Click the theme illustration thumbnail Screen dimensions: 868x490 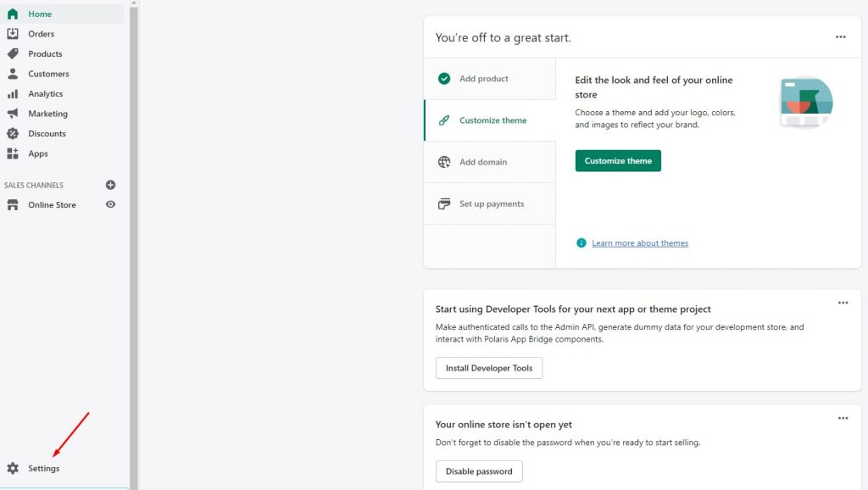coord(807,103)
